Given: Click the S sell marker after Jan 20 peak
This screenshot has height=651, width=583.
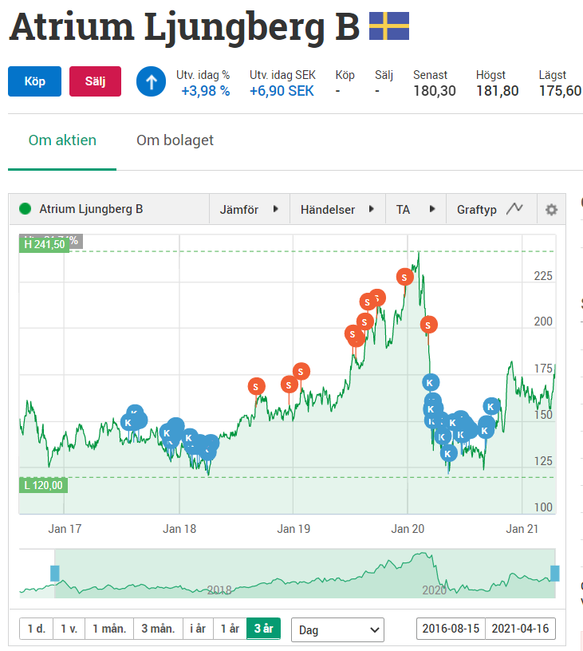Looking at the screenshot, I should point(429,325).
